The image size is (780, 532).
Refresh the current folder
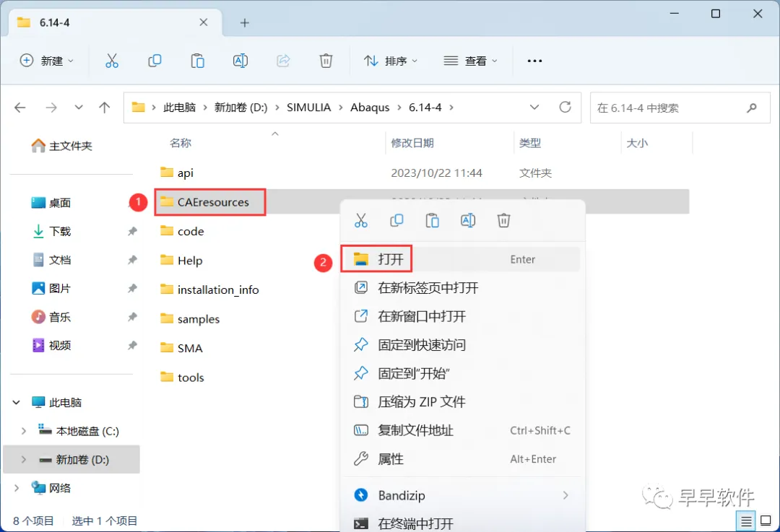click(x=565, y=107)
